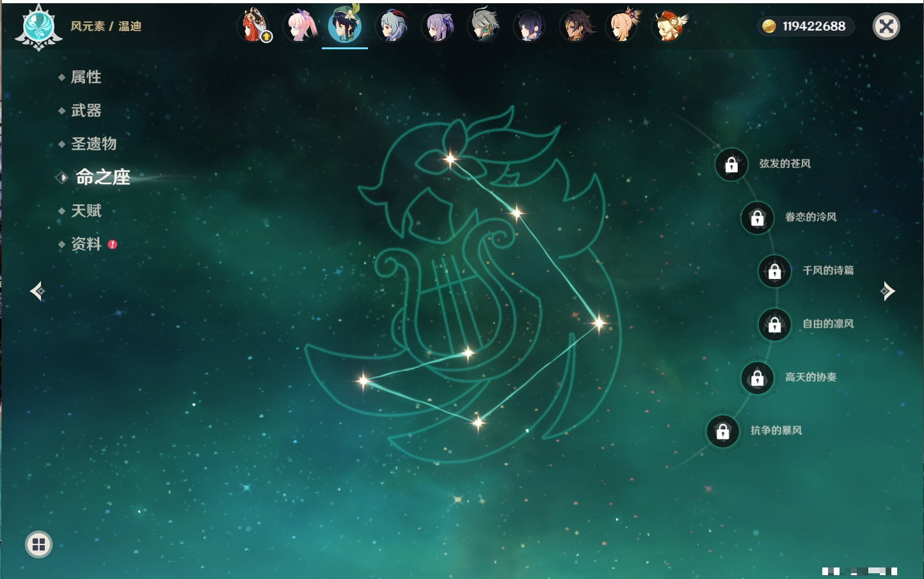Click the 眷恋的泠风 label
The width and height of the screenshot is (924, 579).
(x=811, y=217)
